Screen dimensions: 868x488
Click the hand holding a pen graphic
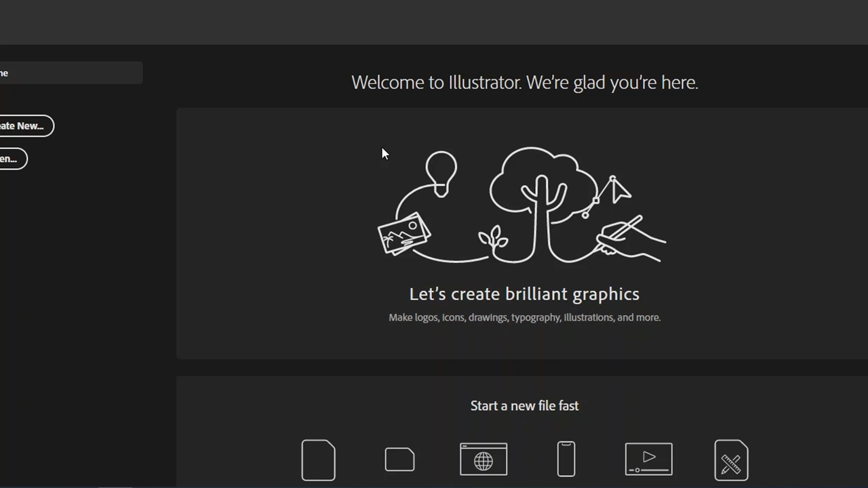627,239
